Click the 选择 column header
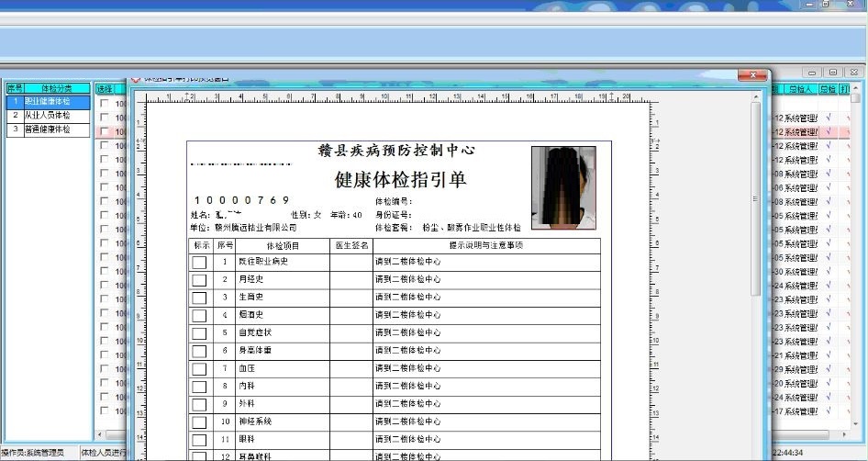This screenshot has width=868, height=461. coord(105,89)
